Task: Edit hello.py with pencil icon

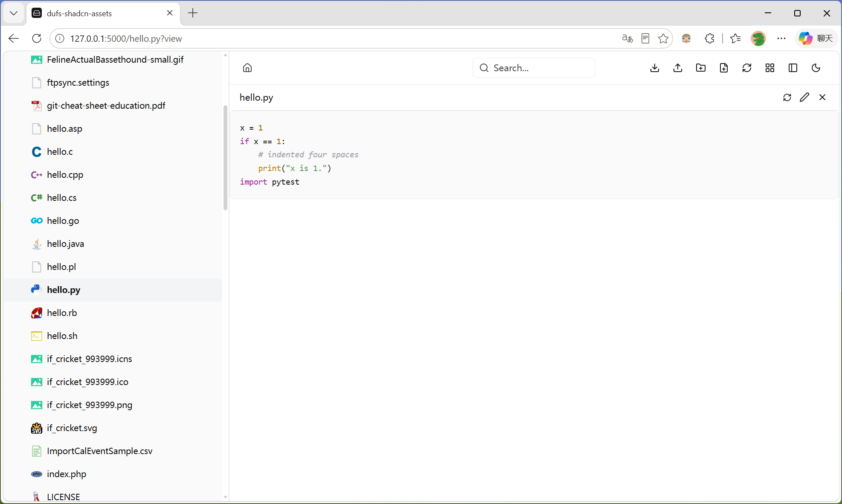Action: (804, 97)
